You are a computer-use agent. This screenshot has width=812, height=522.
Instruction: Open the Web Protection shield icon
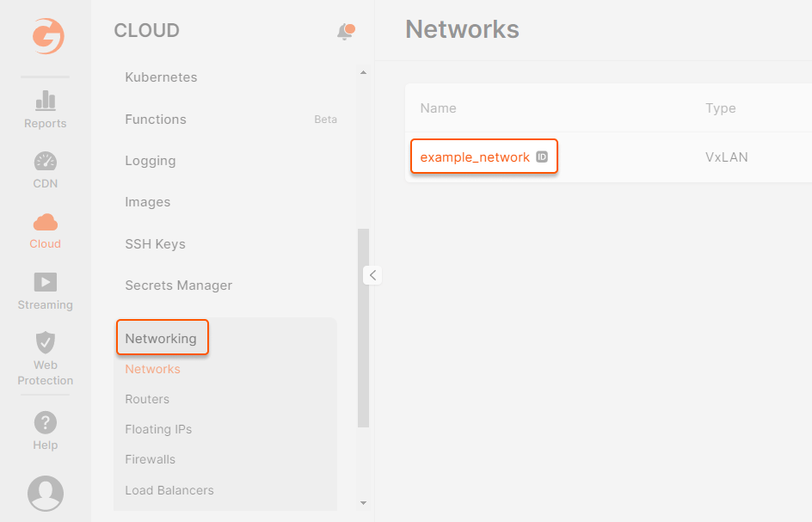[45, 342]
